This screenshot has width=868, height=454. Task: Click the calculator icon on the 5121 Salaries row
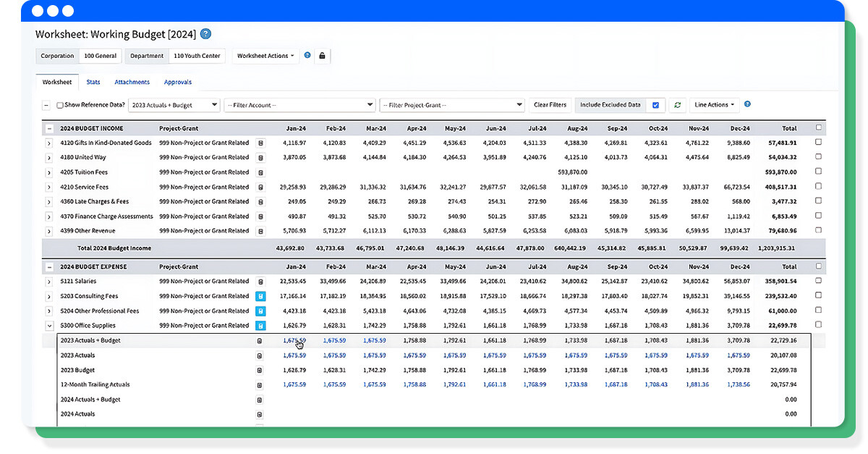tap(259, 281)
